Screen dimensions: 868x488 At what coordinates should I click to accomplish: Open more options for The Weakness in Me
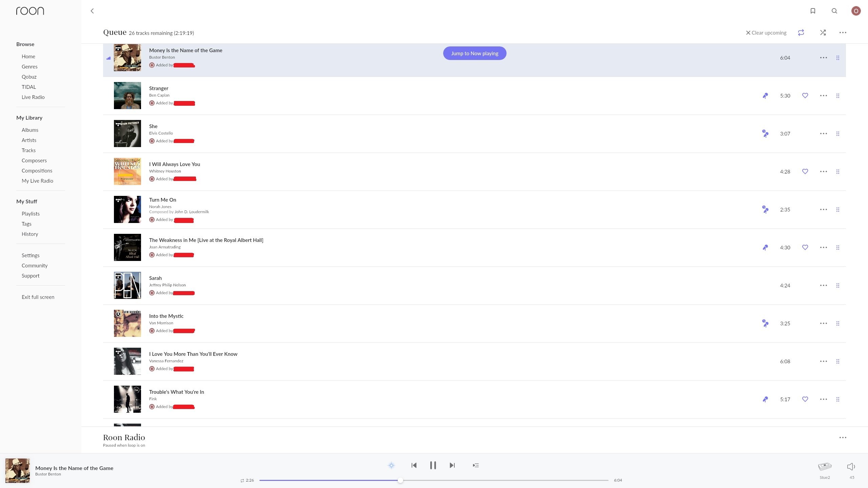824,247
